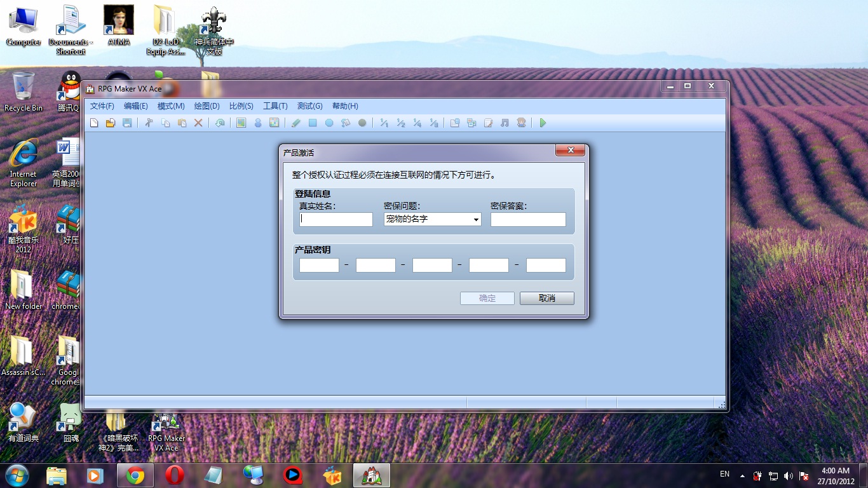Select the 有道词典 desktop shortcut
This screenshot has height=488, width=868.
(24, 423)
